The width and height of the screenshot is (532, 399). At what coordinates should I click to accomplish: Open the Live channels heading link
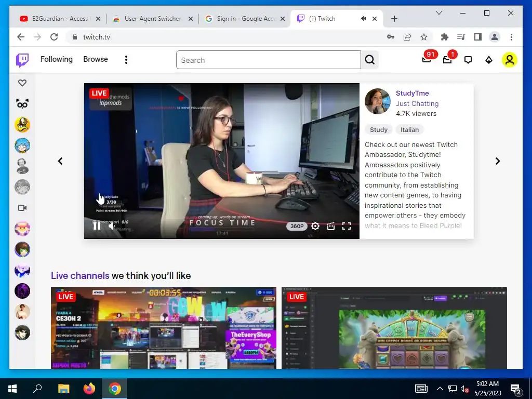click(80, 275)
